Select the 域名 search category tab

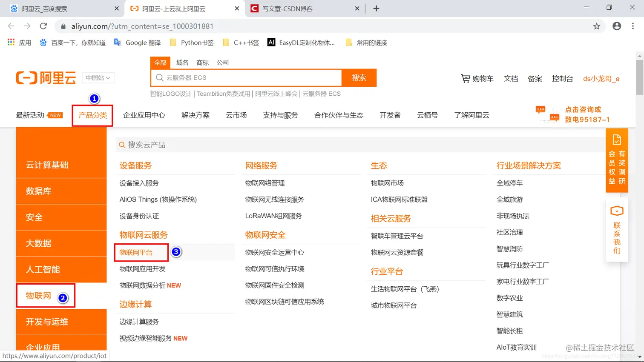[x=182, y=63]
